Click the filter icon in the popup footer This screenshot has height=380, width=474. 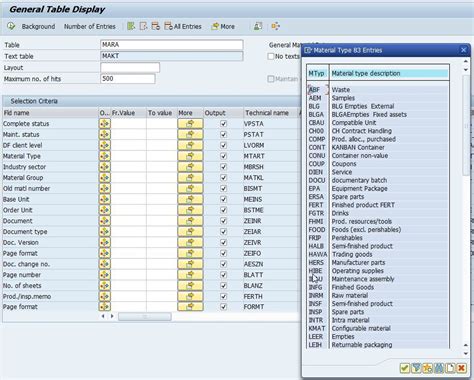click(416, 368)
